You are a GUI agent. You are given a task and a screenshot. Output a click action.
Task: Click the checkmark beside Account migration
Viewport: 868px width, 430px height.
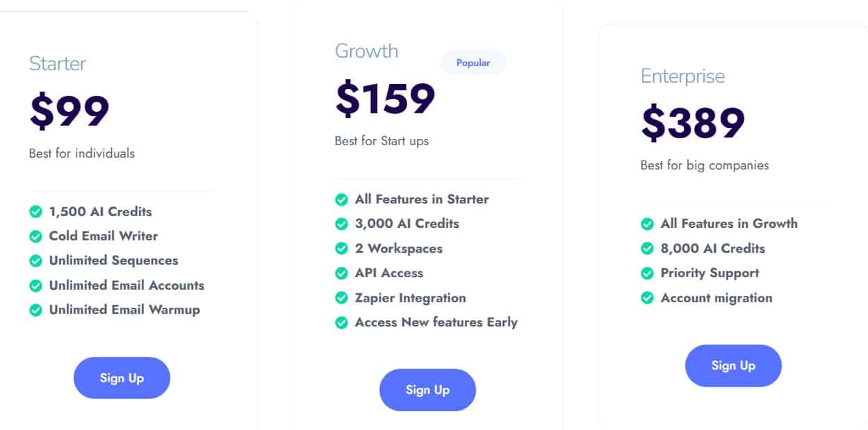click(647, 298)
